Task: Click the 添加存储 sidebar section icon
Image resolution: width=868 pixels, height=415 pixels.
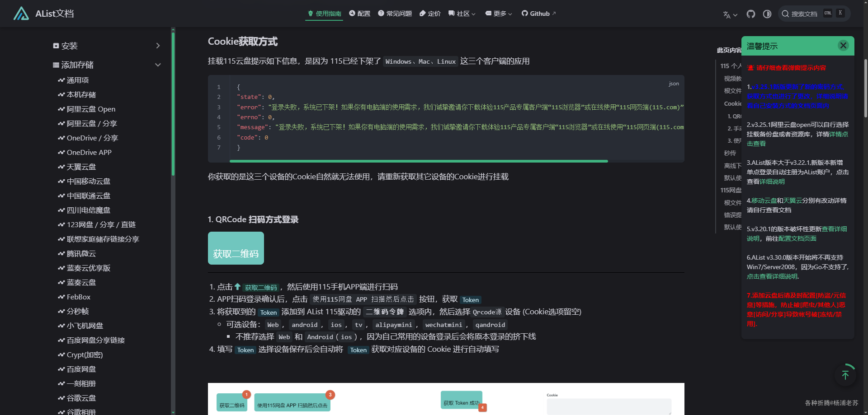Action: tap(56, 65)
